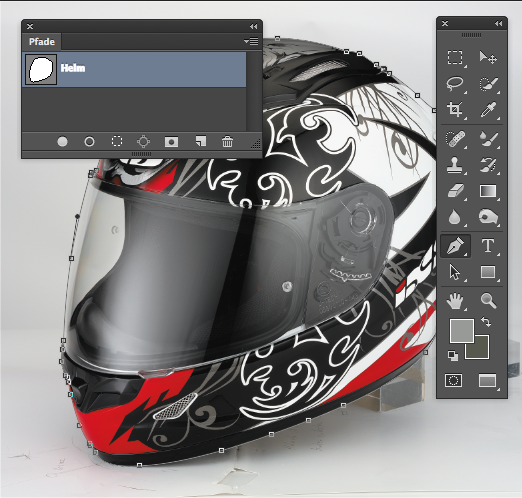The height and width of the screenshot is (498, 522).
Task: Choose the Lasso tool
Action: 455,83
